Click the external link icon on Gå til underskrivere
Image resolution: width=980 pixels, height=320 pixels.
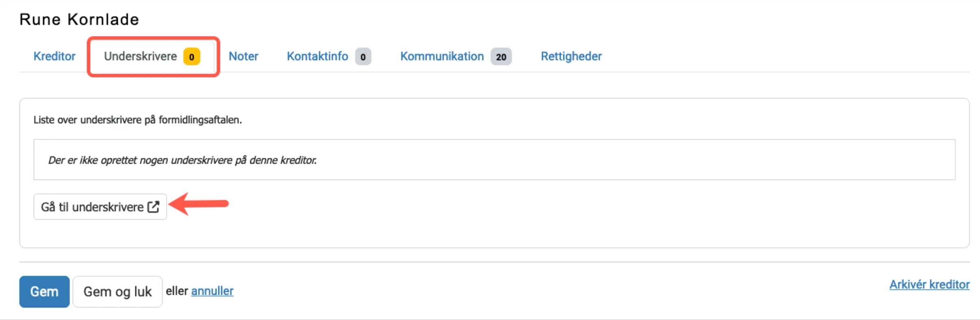tap(153, 207)
